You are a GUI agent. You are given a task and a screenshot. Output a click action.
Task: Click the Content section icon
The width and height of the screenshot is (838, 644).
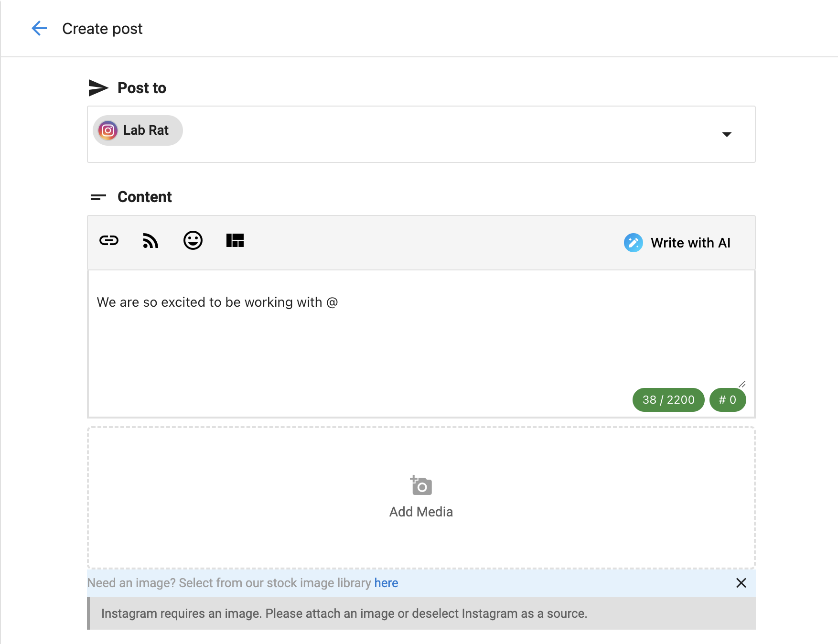pos(98,197)
